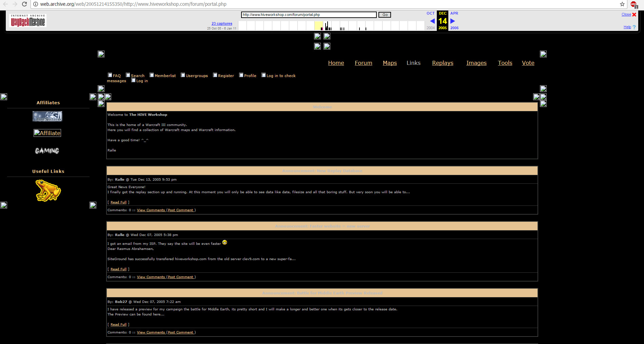View Comments on Middle Earth Preview post
The image size is (644, 344).
(x=151, y=332)
